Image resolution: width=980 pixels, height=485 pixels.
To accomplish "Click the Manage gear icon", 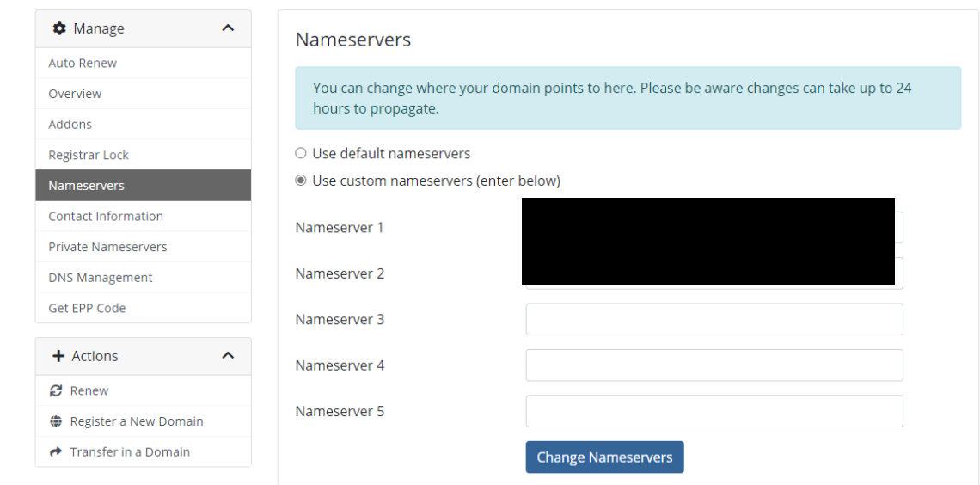I will [59, 28].
